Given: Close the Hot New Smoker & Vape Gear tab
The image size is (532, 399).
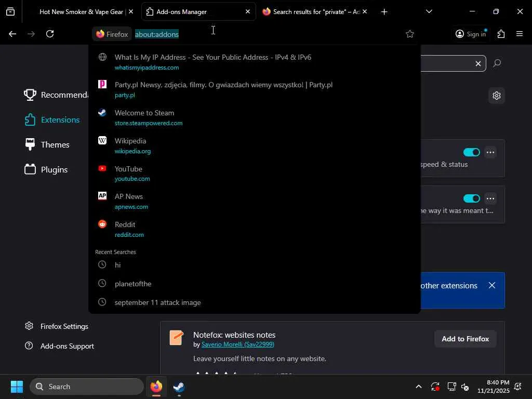Looking at the screenshot, I should coord(131,11).
